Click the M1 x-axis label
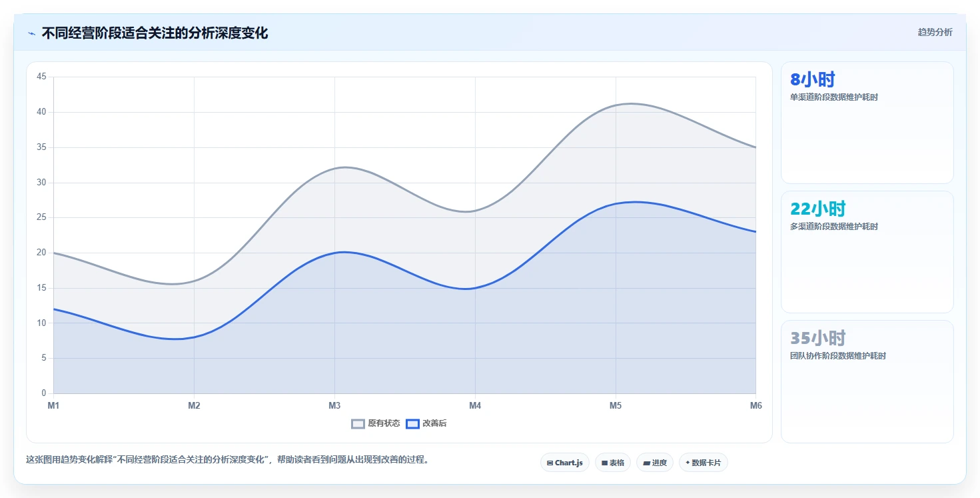The image size is (980, 498). pyautogui.click(x=53, y=405)
